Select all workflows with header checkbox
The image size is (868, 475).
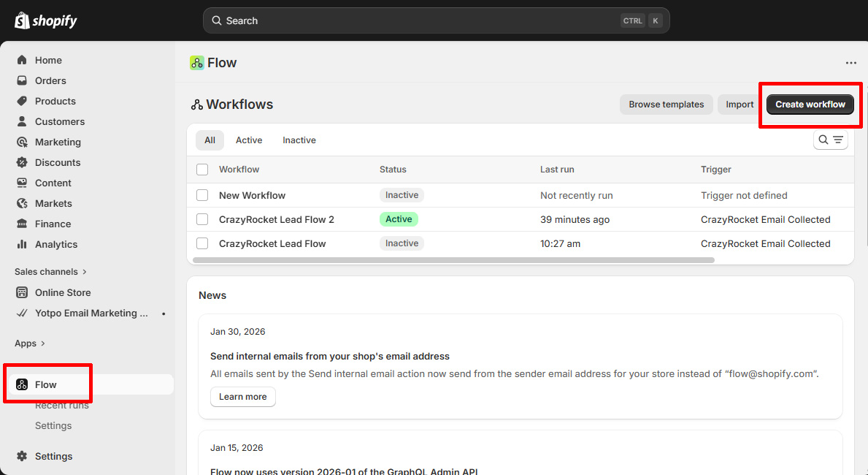tap(202, 170)
